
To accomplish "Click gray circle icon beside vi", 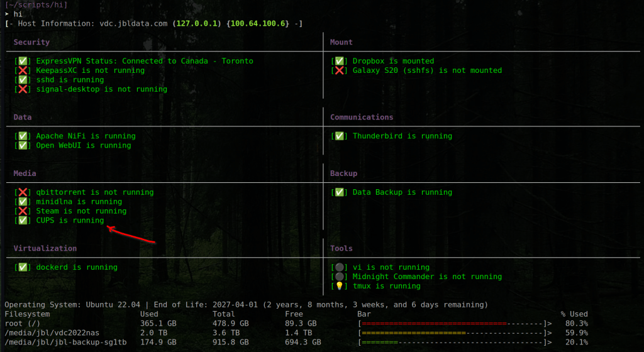I will [x=340, y=267].
